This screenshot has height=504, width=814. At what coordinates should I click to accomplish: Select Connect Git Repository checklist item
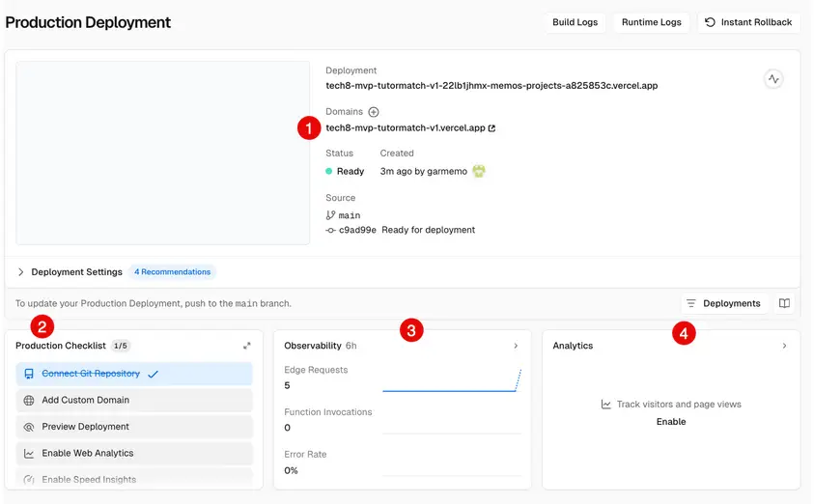click(x=134, y=374)
